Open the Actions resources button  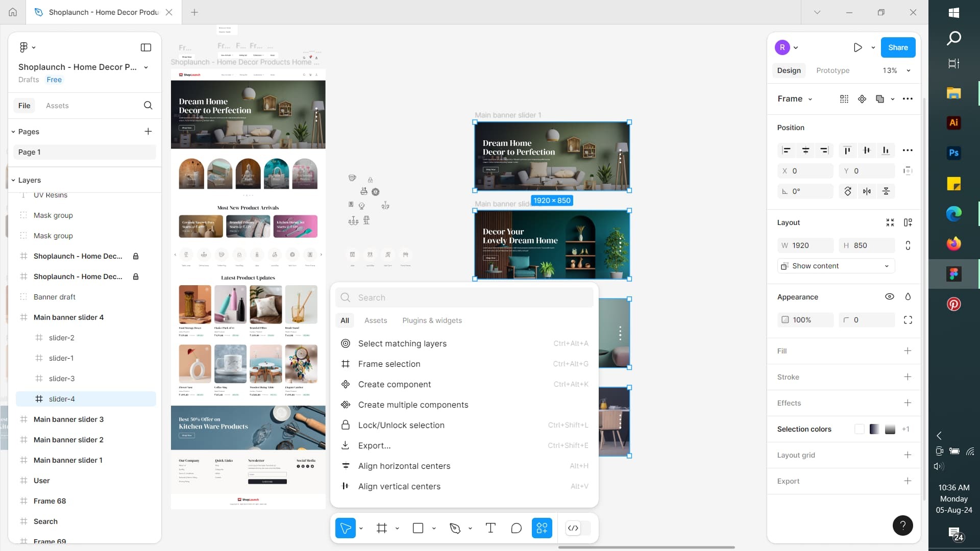pyautogui.click(x=542, y=528)
